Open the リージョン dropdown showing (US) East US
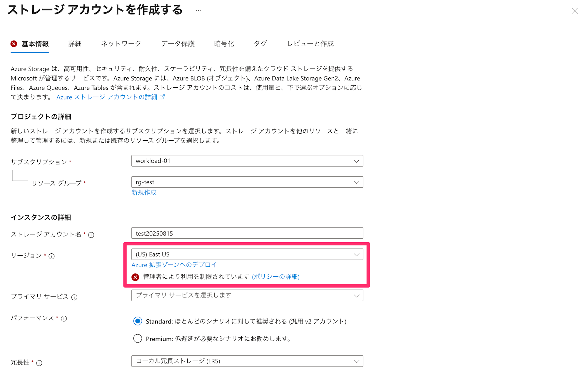The image size is (588, 379). coord(247,254)
